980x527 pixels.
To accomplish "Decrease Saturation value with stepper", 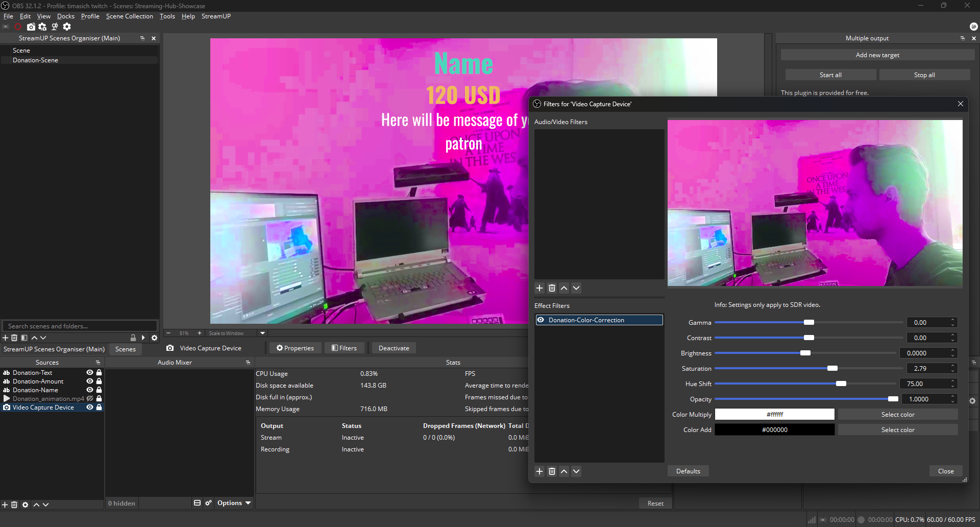I will 952,371.
